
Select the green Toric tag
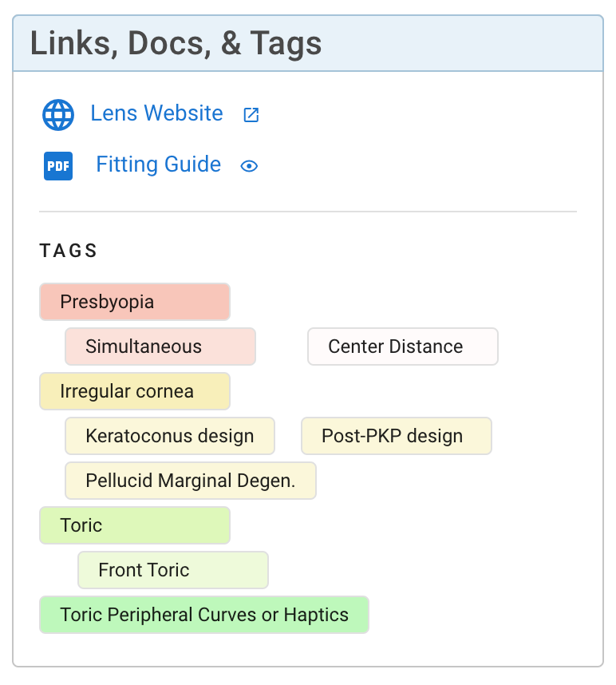(x=134, y=525)
